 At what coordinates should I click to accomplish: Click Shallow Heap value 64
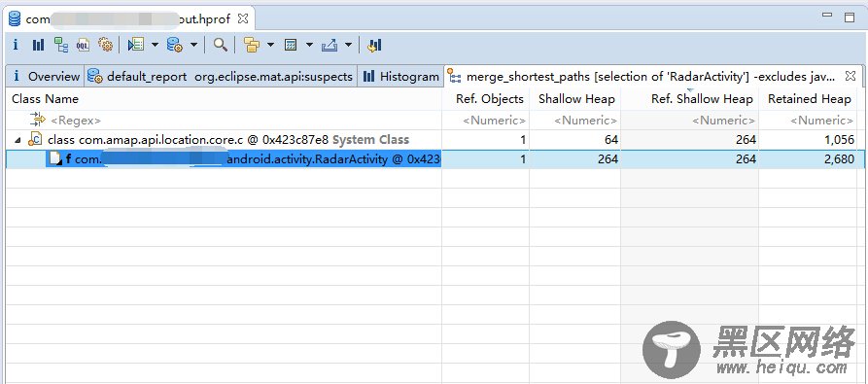[x=610, y=139]
